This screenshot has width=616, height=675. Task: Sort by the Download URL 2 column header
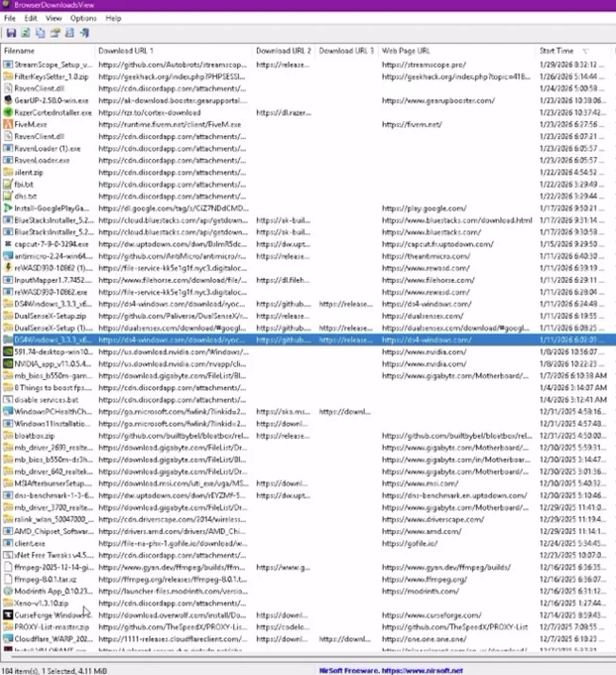coord(284,51)
